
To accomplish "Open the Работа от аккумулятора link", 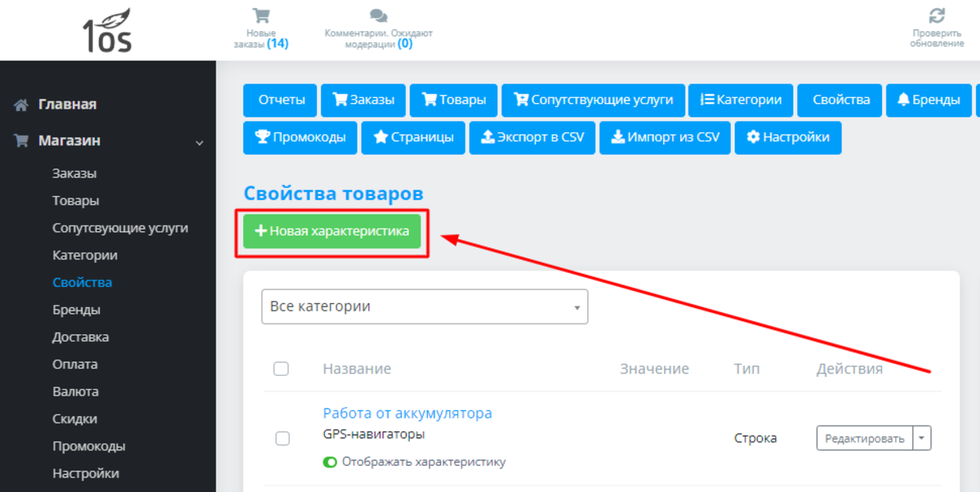I will coord(407,413).
